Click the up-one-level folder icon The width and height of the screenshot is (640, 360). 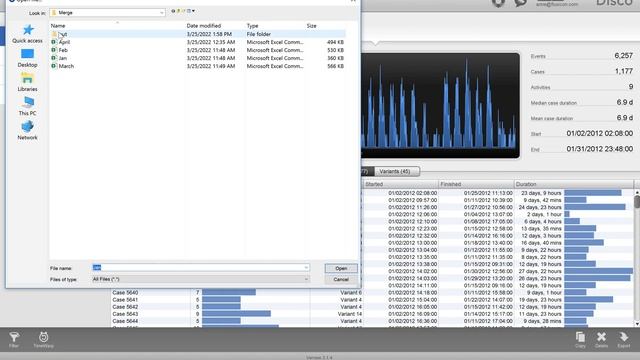point(178,11)
